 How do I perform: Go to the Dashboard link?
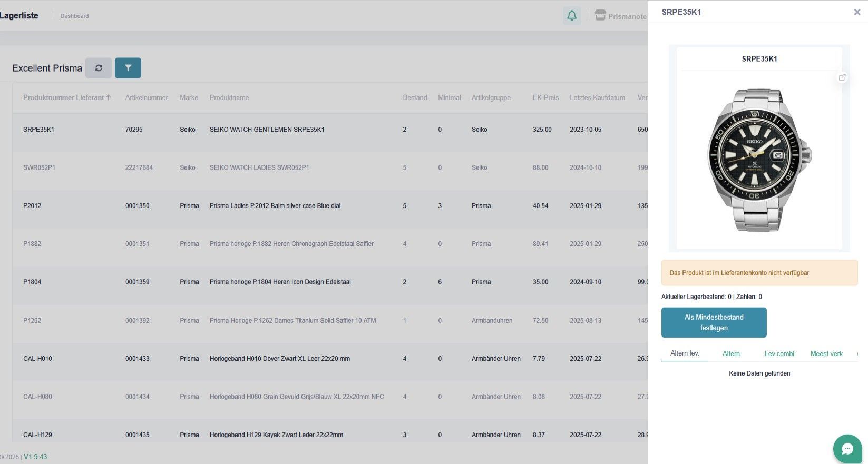74,16
